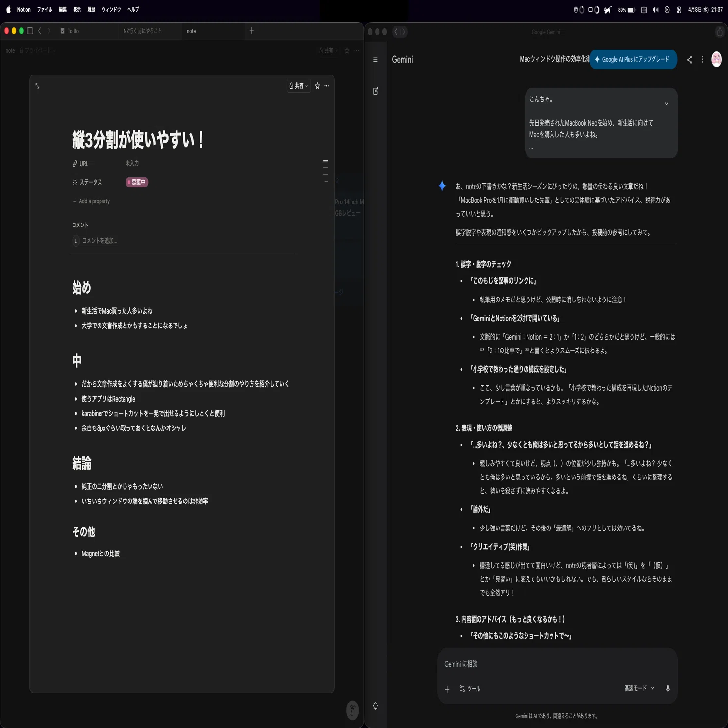
Task: Click the Gemini logo text
Action: 402,59
